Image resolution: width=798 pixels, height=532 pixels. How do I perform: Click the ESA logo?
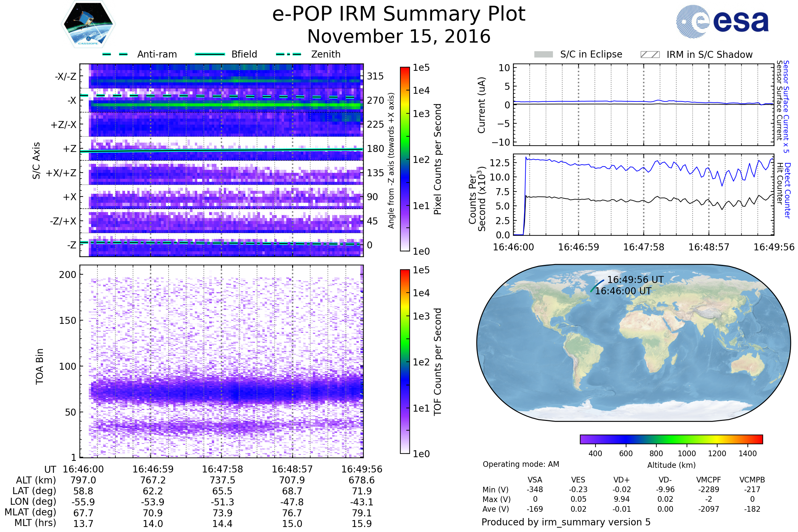(722, 21)
